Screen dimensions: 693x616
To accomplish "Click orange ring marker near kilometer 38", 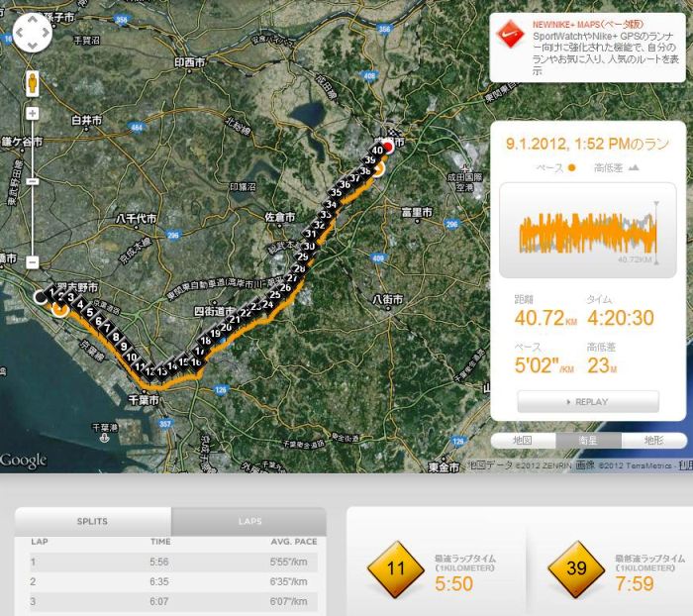I will 378,169.
